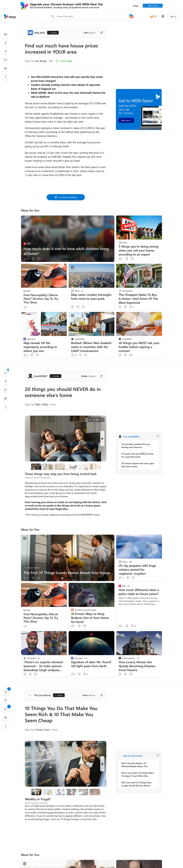The width and height of the screenshot is (183, 868).
Task: Like the '20 things you should NEVER do' article
Action: [x=5, y=373]
